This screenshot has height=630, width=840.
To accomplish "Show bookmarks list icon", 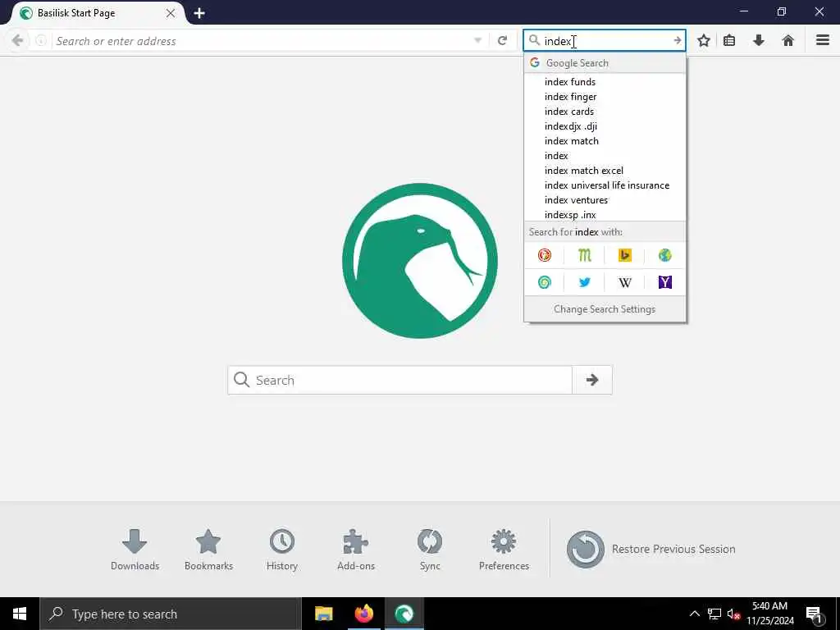I will 729,41.
